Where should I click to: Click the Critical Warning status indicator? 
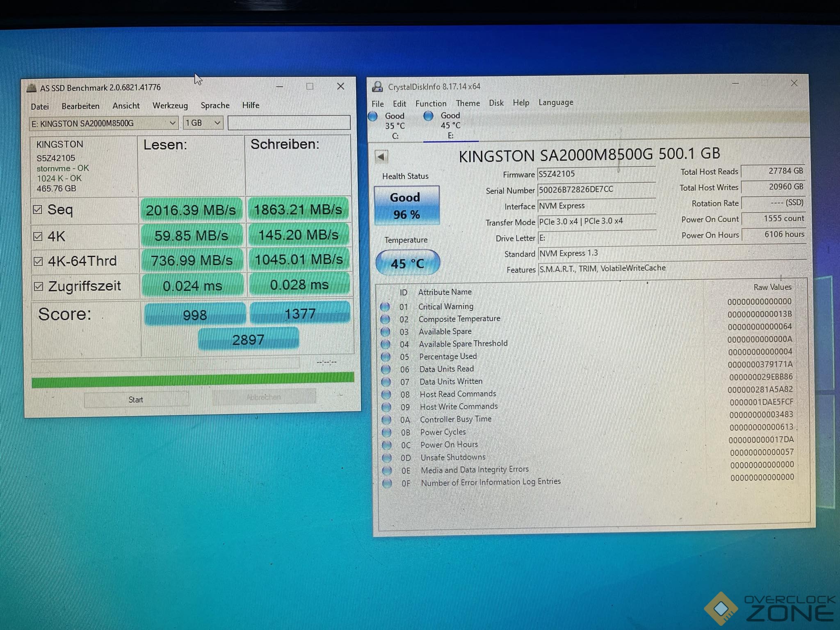(385, 306)
